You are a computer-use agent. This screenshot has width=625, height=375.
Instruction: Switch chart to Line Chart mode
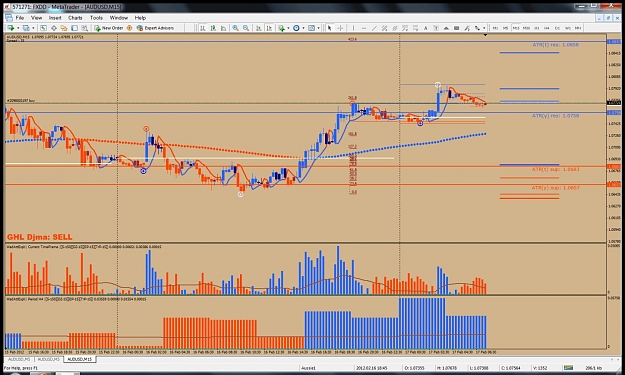click(x=223, y=28)
